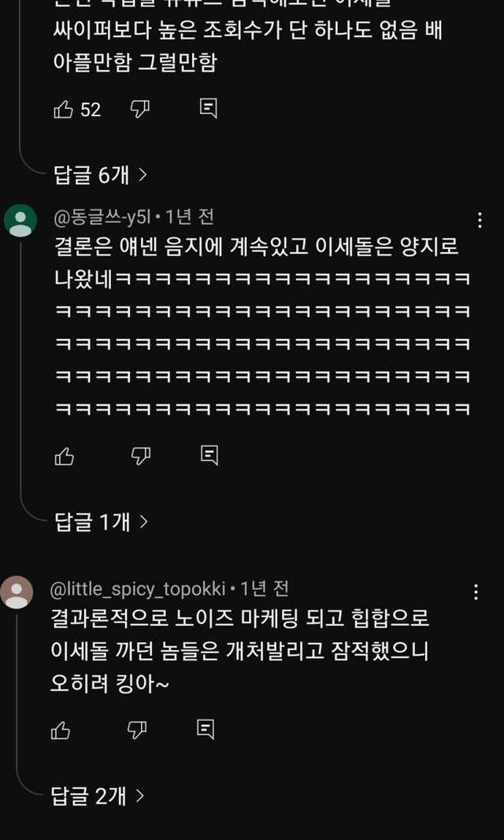Open more options for @little_spicy_topokki comment
The image size is (504, 840).
coord(476,593)
